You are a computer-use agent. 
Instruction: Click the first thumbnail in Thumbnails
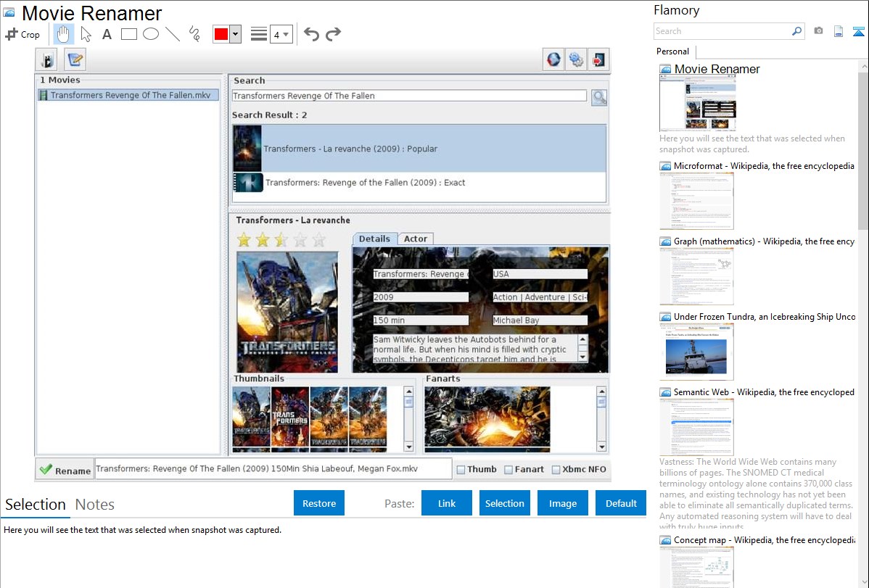(252, 417)
